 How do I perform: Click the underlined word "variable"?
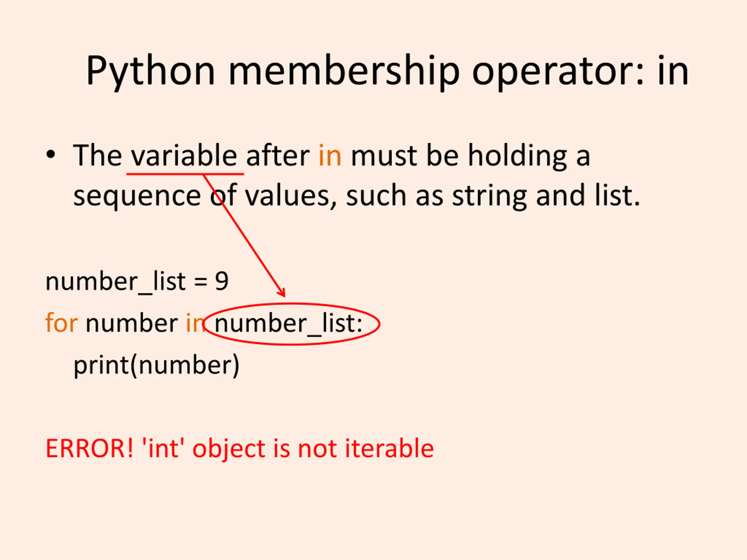[184, 156]
